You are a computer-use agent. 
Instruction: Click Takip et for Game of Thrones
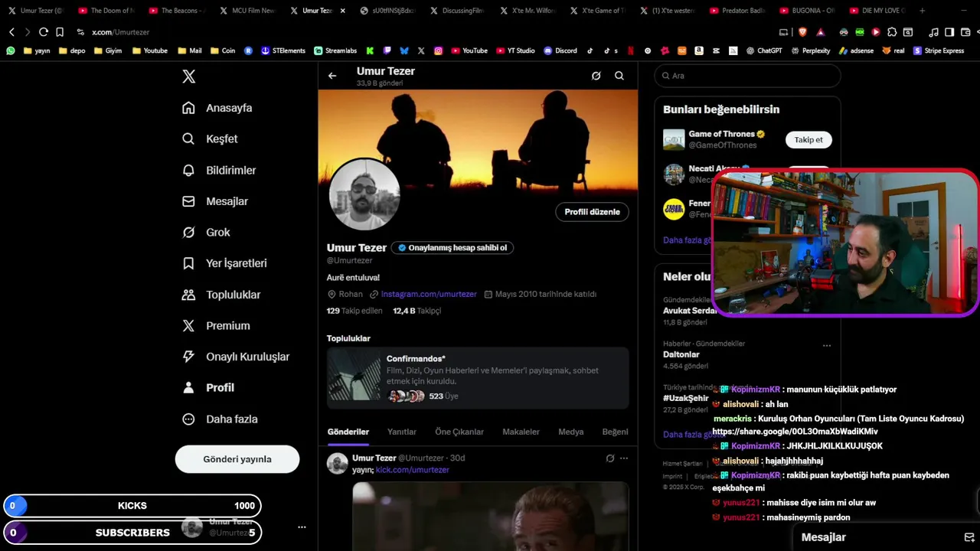[x=808, y=140]
